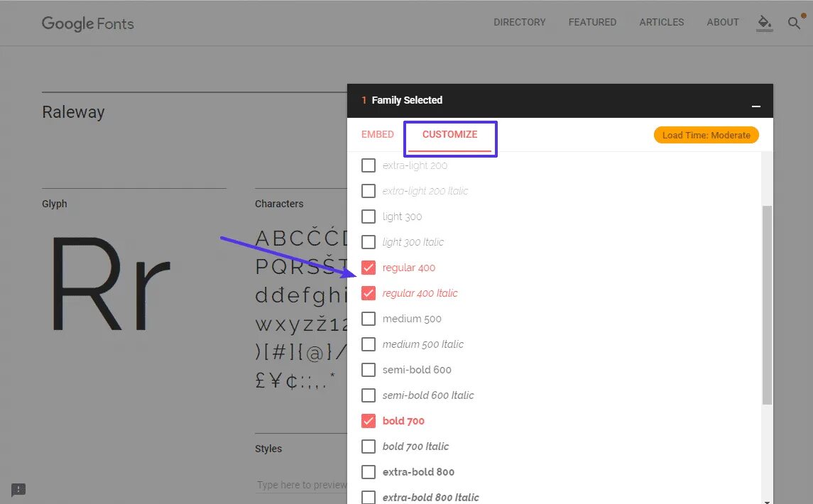813x504 pixels.
Task: Check the medium 500 Italic box
Action: click(x=368, y=344)
